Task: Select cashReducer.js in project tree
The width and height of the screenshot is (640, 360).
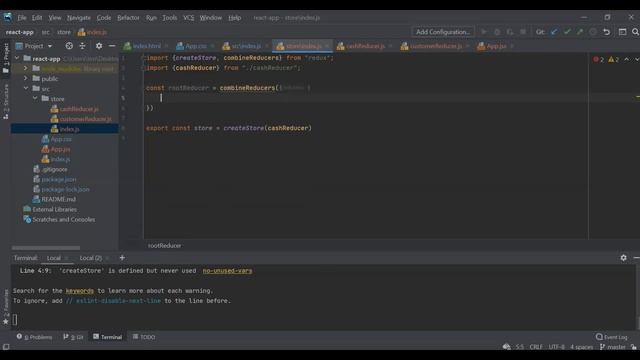Action: pos(79,109)
